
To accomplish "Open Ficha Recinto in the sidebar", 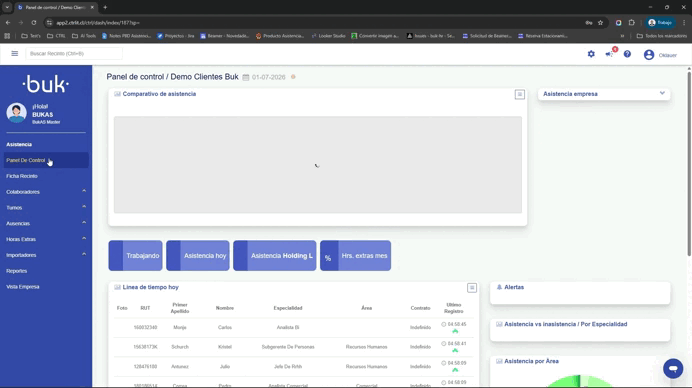I will 22,176.
